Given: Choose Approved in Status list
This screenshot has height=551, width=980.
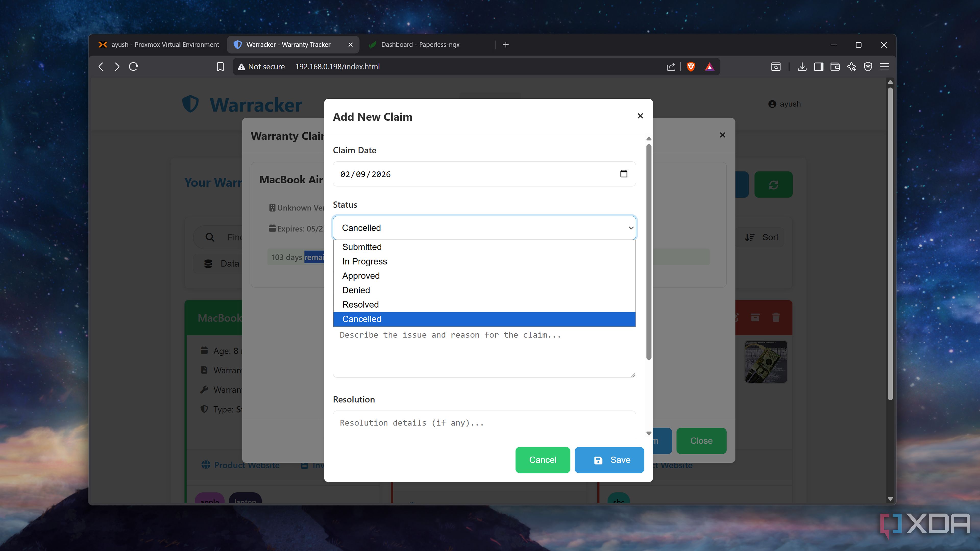Looking at the screenshot, I should coord(484,276).
